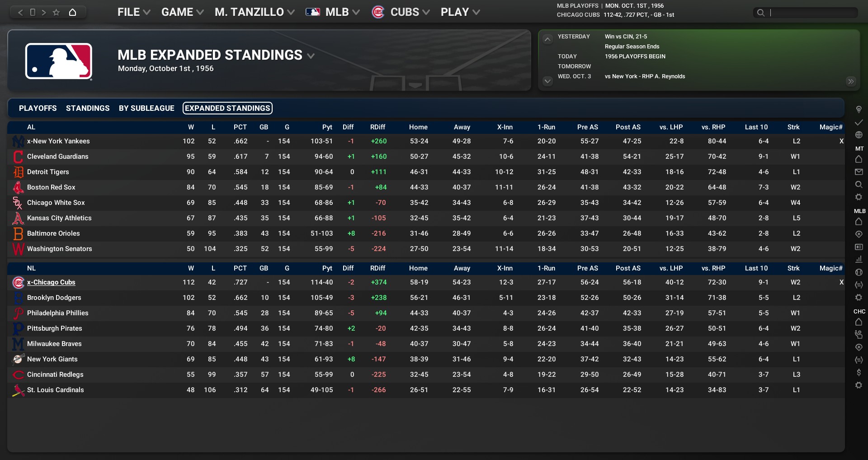Click the baseball icon in the MLB sidebar section

point(859,272)
